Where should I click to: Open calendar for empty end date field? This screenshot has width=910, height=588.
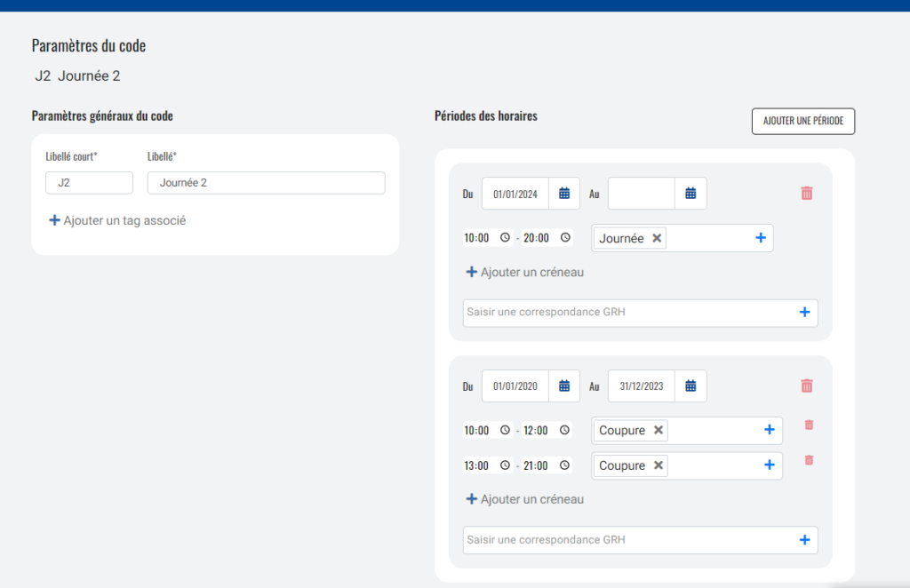[690, 193]
